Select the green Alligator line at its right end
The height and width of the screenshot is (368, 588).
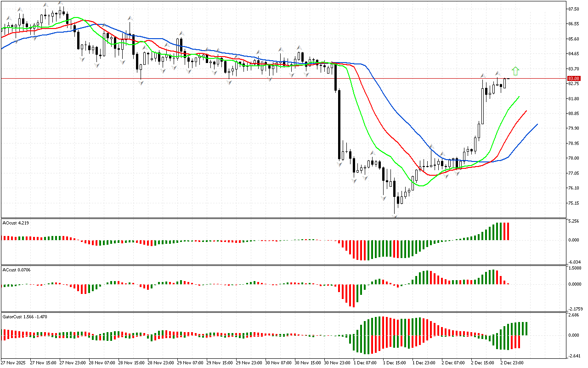[x=519, y=98]
